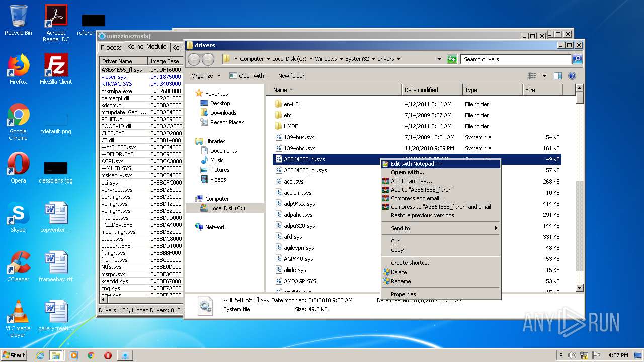Open Properties from context menu
This screenshot has height=362, width=644.
[x=441, y=294]
